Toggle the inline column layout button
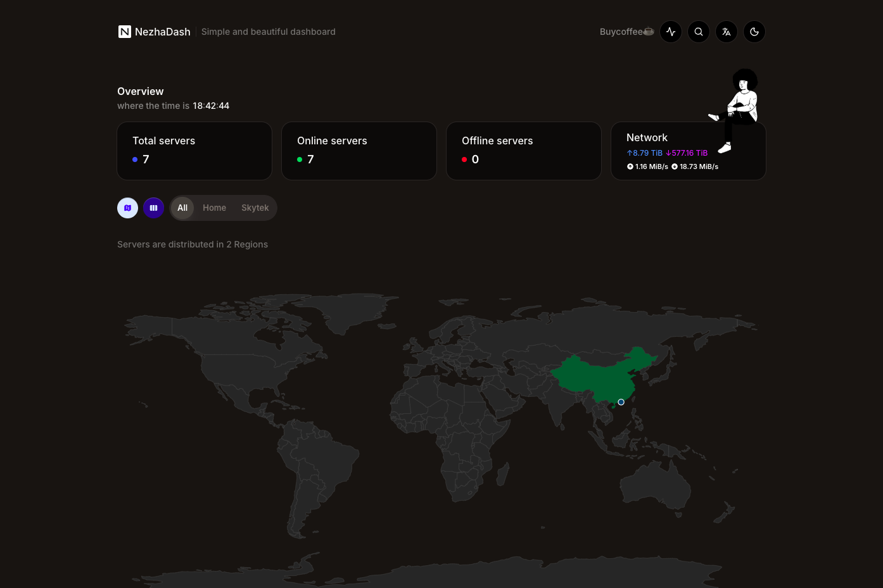883x588 pixels. pos(153,208)
